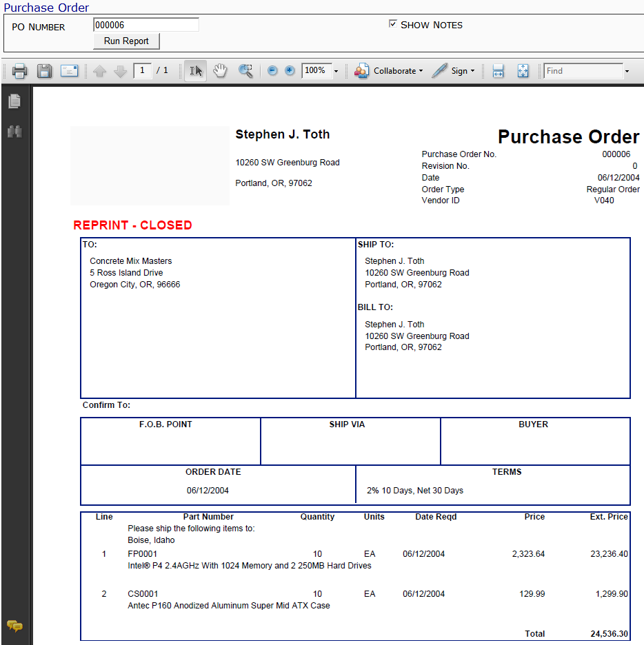644x645 pixels.
Task: Click the 'Boise, Idaho' note text
Action: pyautogui.click(x=151, y=540)
